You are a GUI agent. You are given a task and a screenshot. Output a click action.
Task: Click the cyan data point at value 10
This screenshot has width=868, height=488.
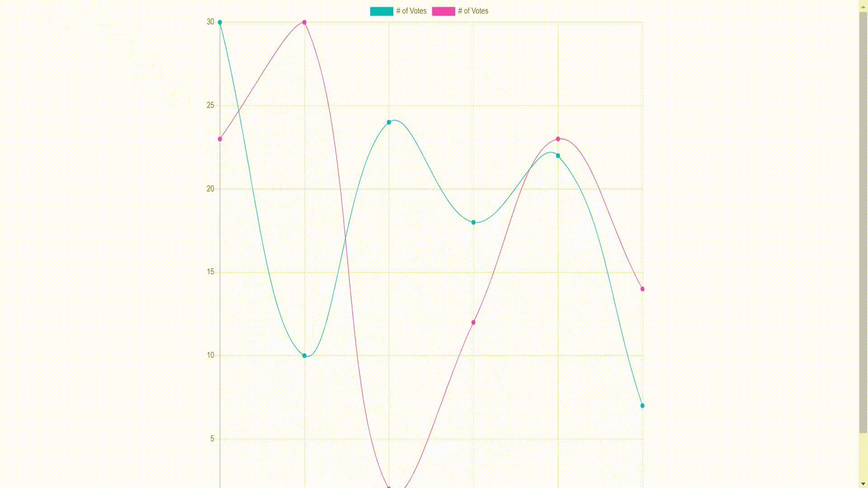(x=304, y=355)
